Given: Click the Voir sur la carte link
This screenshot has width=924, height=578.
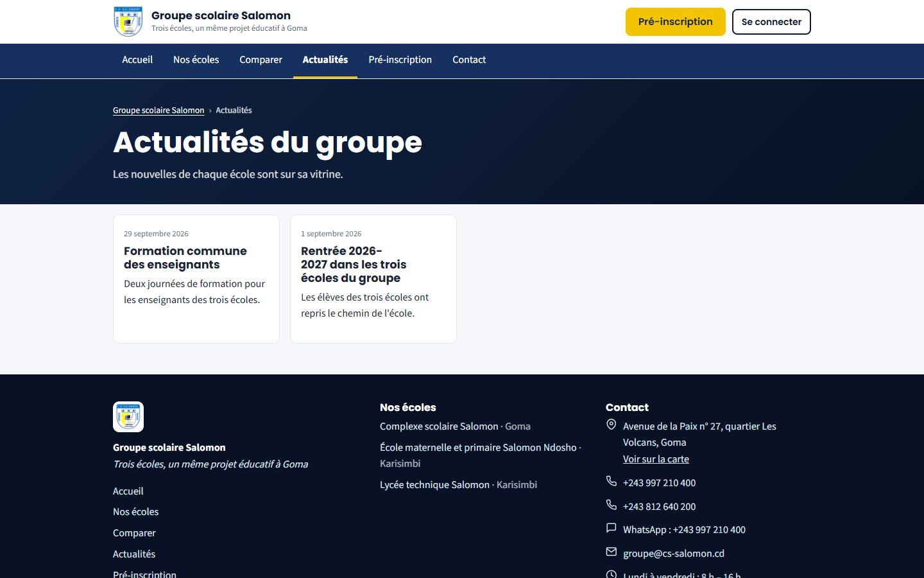Looking at the screenshot, I should [656, 459].
